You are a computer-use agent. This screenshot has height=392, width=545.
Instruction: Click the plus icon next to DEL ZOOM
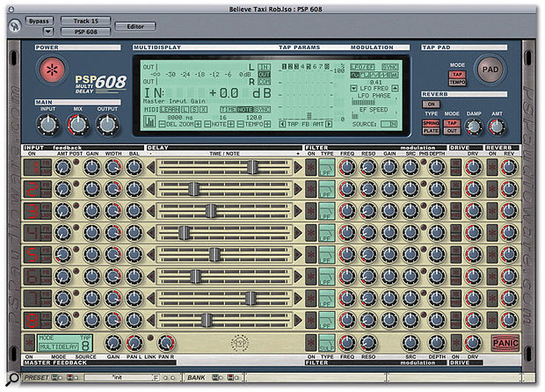pos(198,124)
